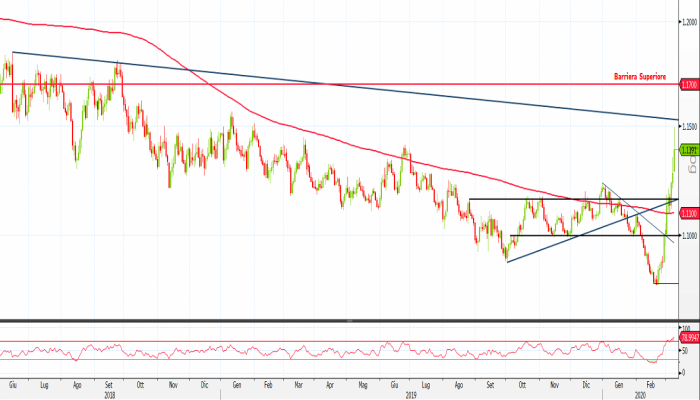700x400 pixels.
Task: Select the Gen label of 2019
Action: coord(237,385)
